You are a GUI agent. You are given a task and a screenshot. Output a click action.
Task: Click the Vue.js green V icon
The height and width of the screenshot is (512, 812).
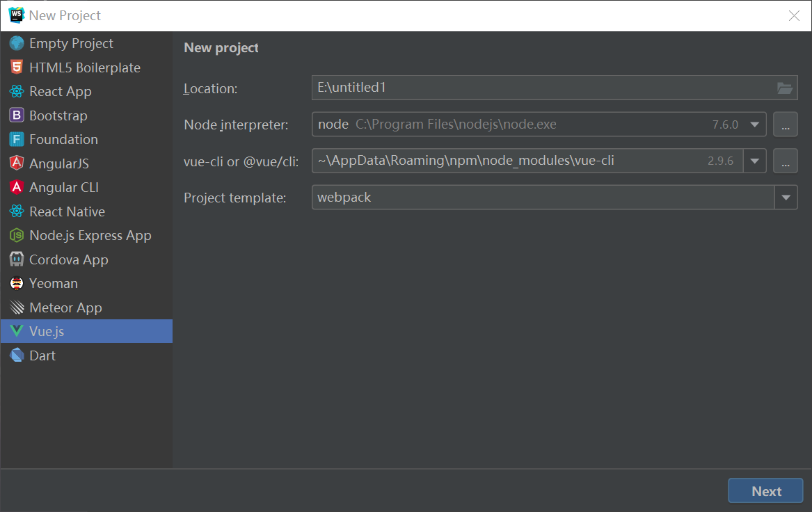[17, 331]
